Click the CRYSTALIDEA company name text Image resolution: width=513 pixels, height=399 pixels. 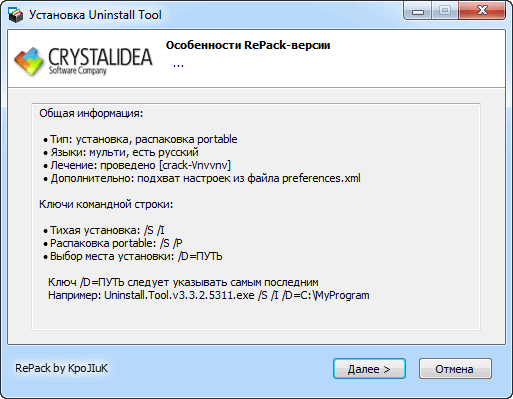100,57
